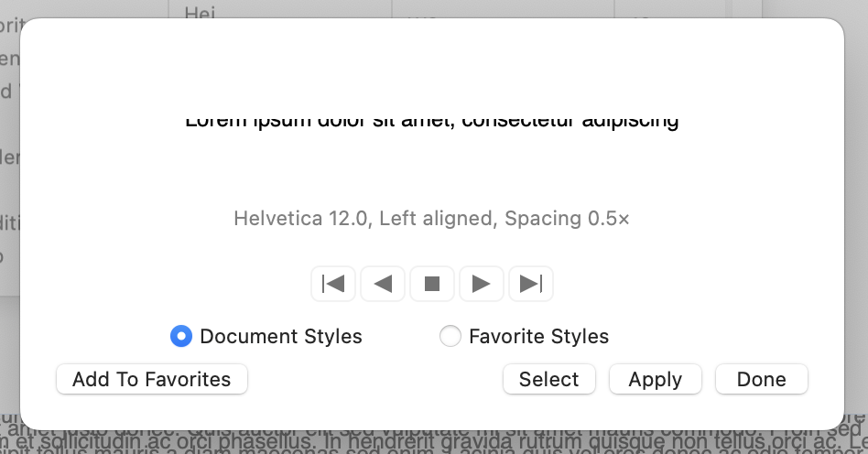Skip to the last style
868x454 pixels.
[531, 284]
